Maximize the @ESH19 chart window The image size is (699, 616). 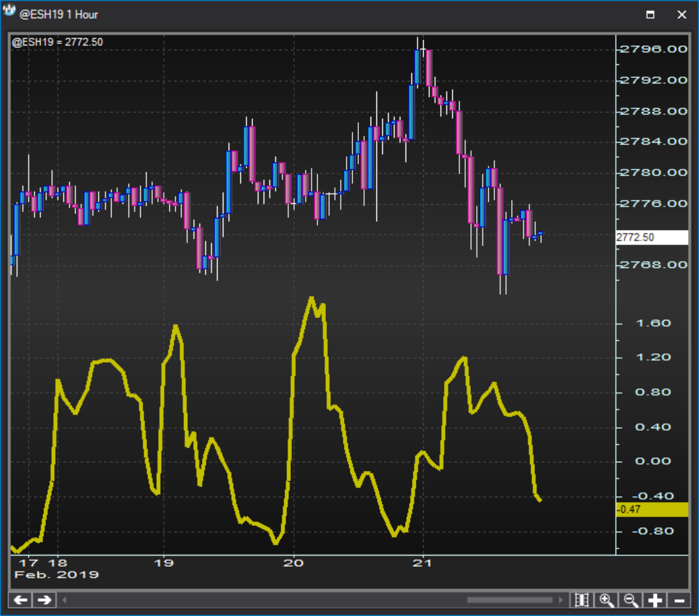(x=650, y=15)
